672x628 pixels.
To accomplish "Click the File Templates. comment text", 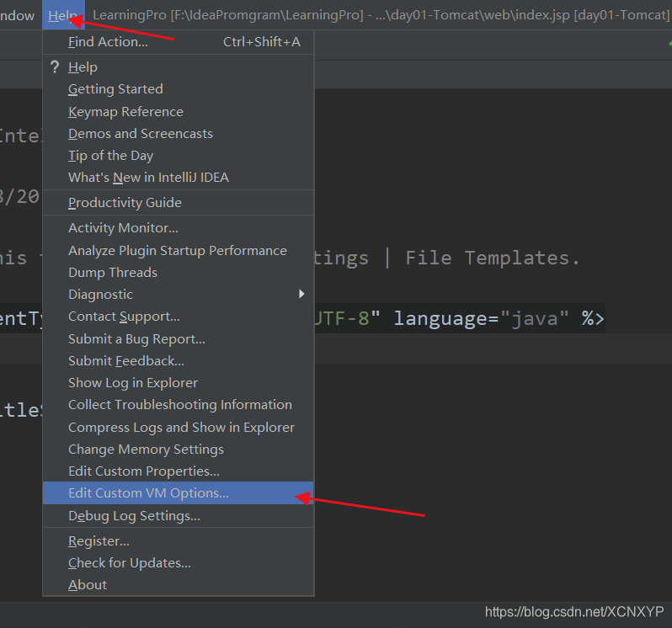I will click(x=493, y=258).
